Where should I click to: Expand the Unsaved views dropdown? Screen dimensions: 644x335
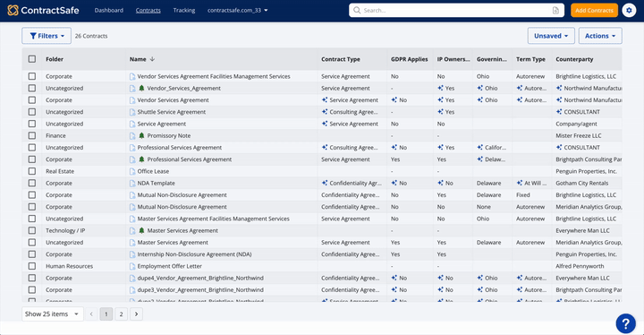tap(551, 36)
